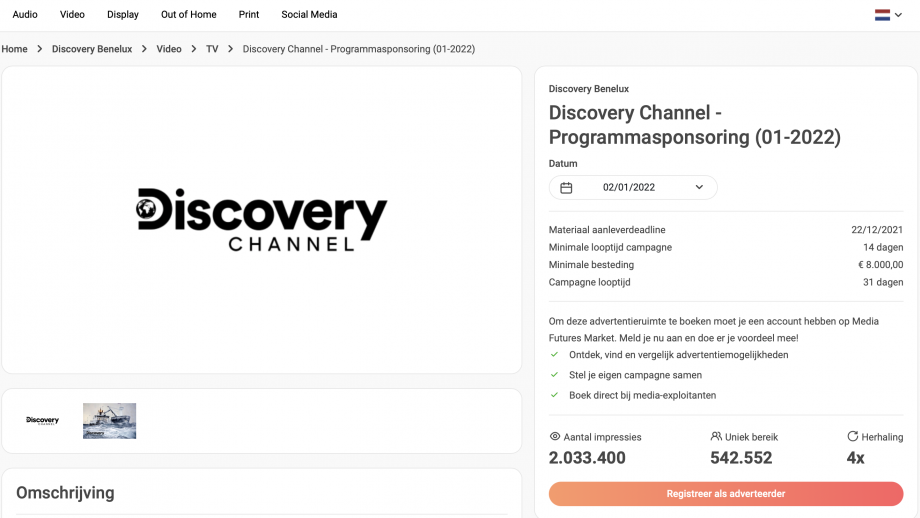920x518 pixels.
Task: Go to Home breadcrumb
Action: [14, 49]
